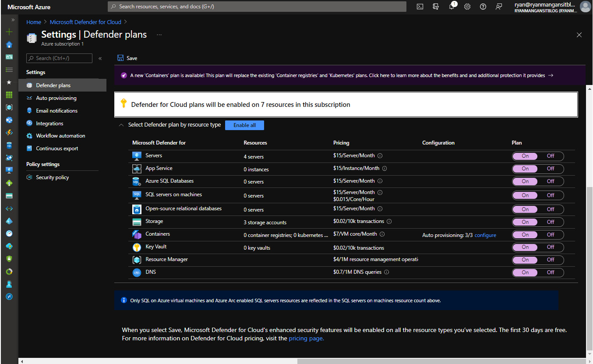Open Virtual machines monitor icon in left rail
The width and height of the screenshot is (593, 364).
pos(9,170)
